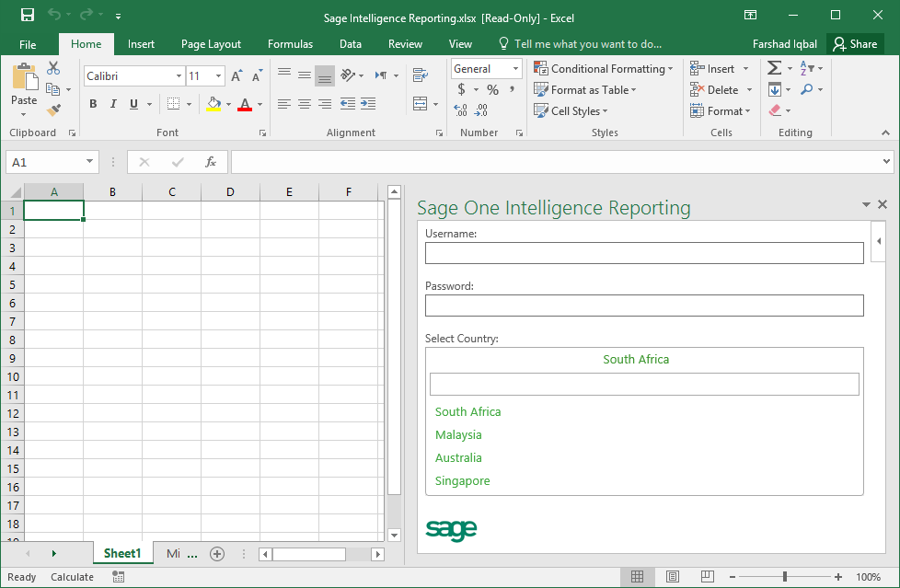Open the Review menu tab
The image size is (900, 588).
(x=405, y=43)
